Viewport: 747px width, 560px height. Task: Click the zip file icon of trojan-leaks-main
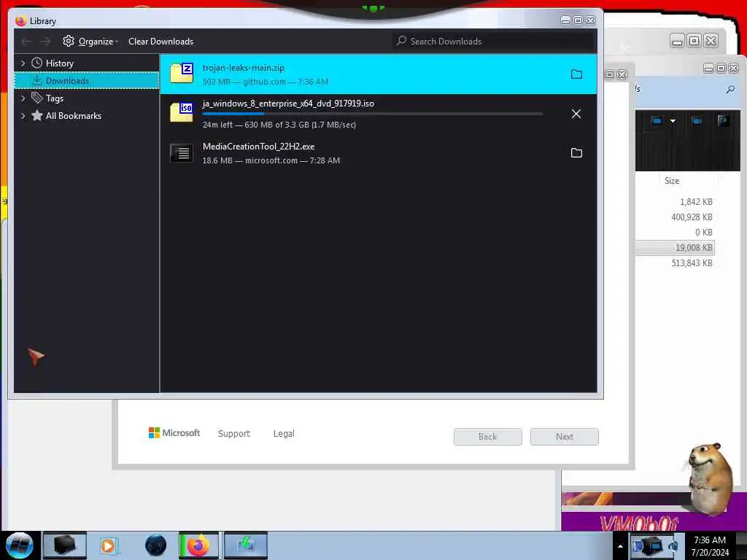(182, 73)
